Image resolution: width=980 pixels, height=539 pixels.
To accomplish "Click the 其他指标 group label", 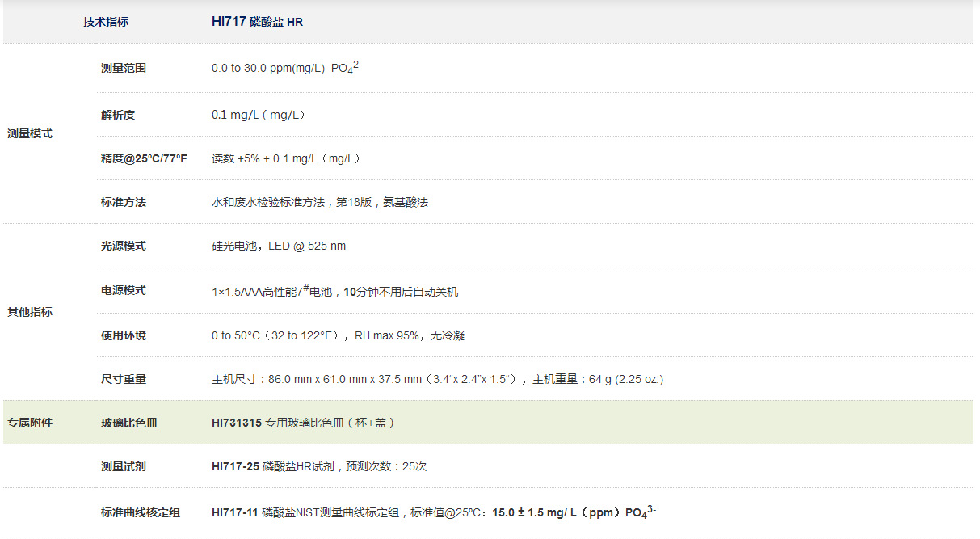I will click(x=30, y=312).
